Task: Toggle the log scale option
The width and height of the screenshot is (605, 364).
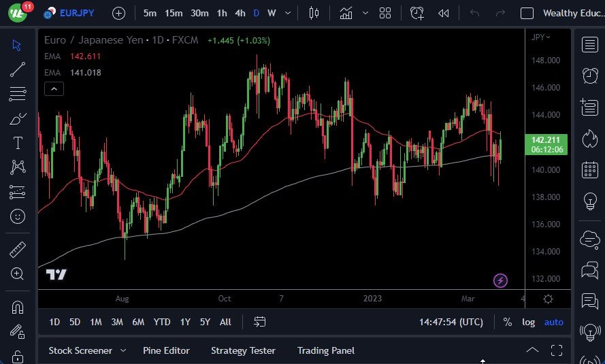Action: pyautogui.click(x=528, y=322)
